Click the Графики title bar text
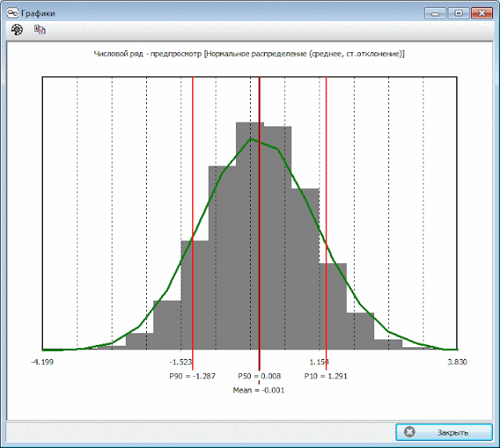Image resolution: width=500 pixels, height=448 pixels. coord(38,13)
